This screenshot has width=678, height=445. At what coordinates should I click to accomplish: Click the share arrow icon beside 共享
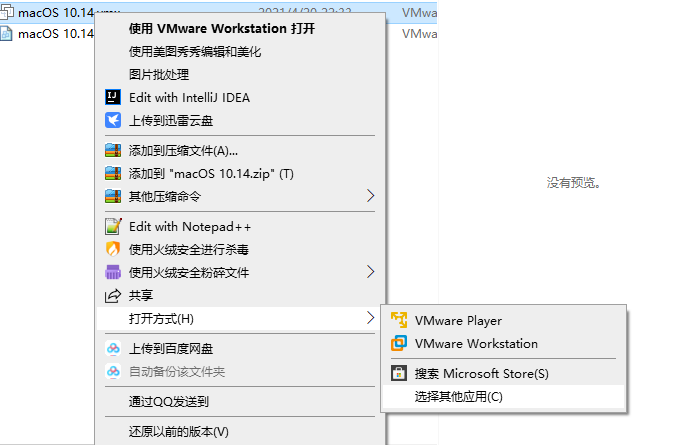(113, 295)
